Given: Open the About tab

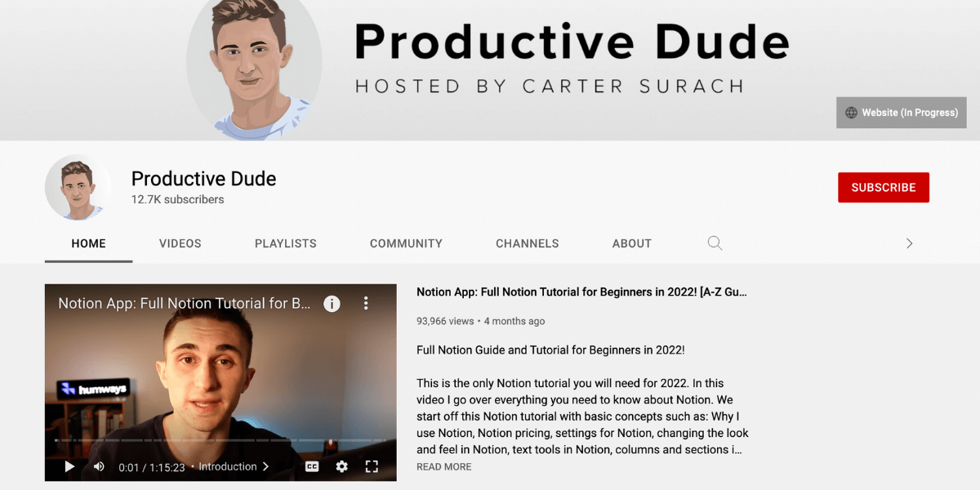Looking at the screenshot, I should click(x=632, y=243).
